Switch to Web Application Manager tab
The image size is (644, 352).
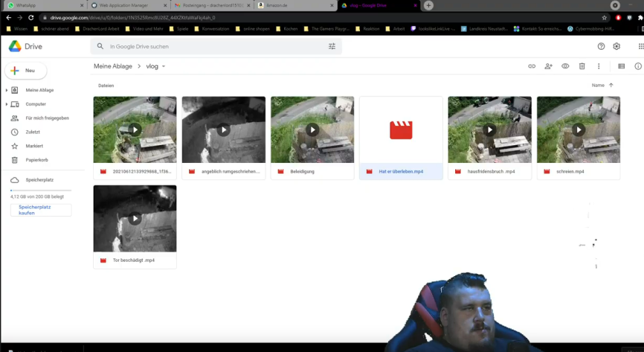[x=129, y=5]
